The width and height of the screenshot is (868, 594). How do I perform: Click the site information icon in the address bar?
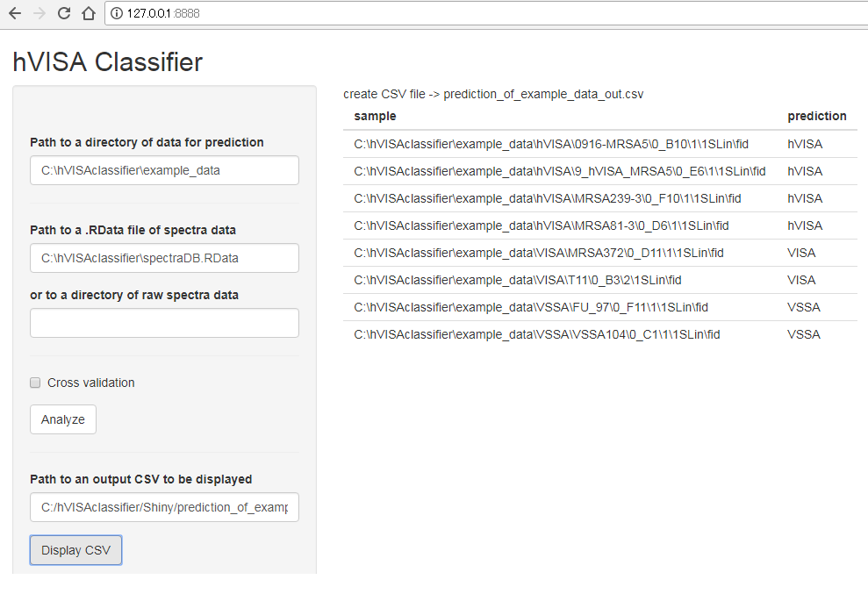pos(117,13)
